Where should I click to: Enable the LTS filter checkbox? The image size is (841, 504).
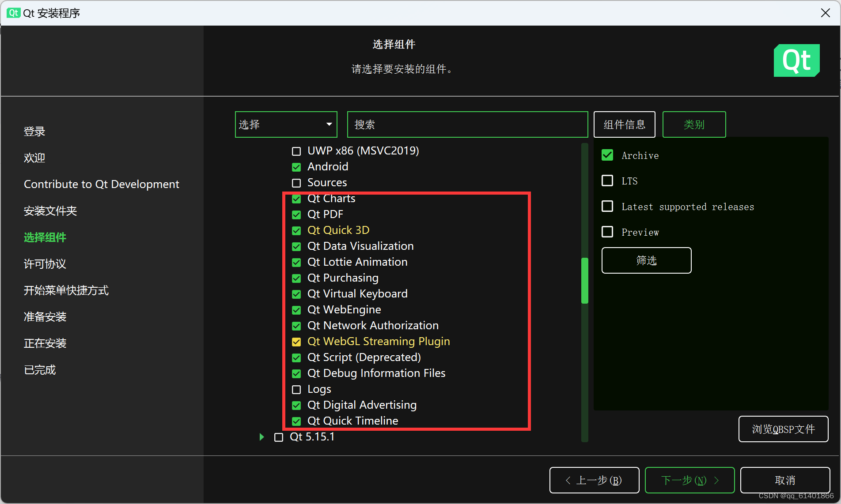pos(607,181)
